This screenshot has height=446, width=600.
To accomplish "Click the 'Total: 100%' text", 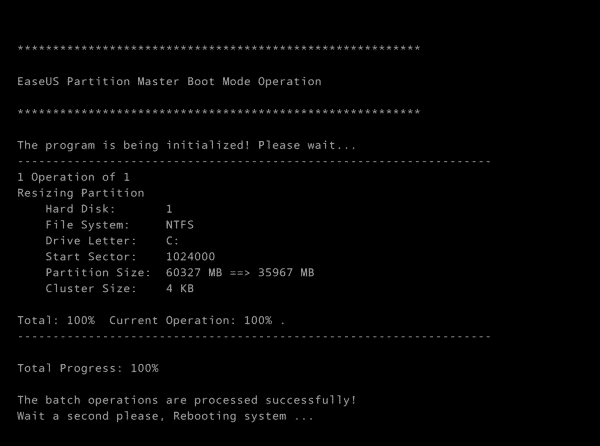I will 56,321.
